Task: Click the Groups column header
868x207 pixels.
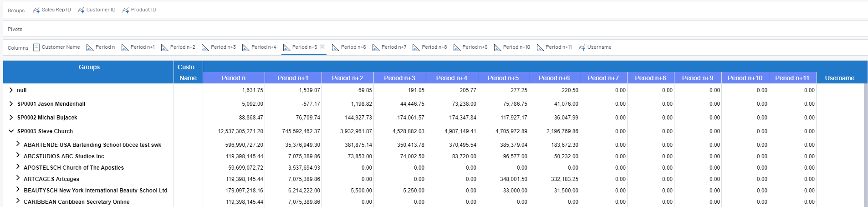Action: point(89,67)
